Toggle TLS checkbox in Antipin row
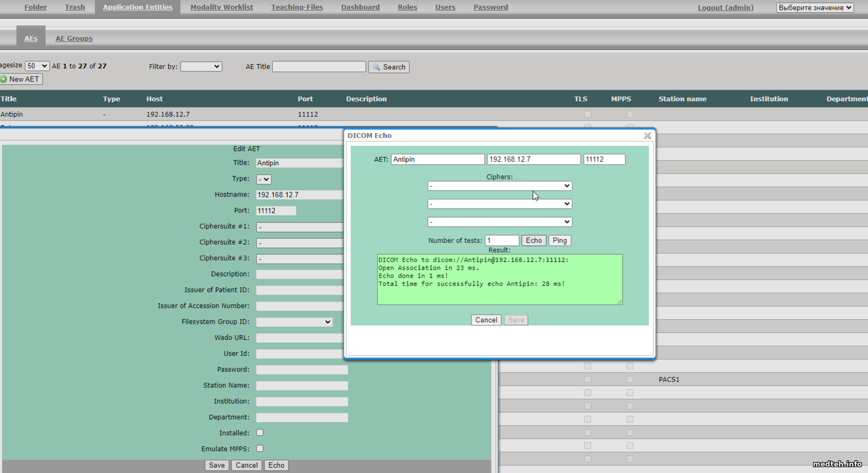The width and height of the screenshot is (868, 473). tap(587, 114)
